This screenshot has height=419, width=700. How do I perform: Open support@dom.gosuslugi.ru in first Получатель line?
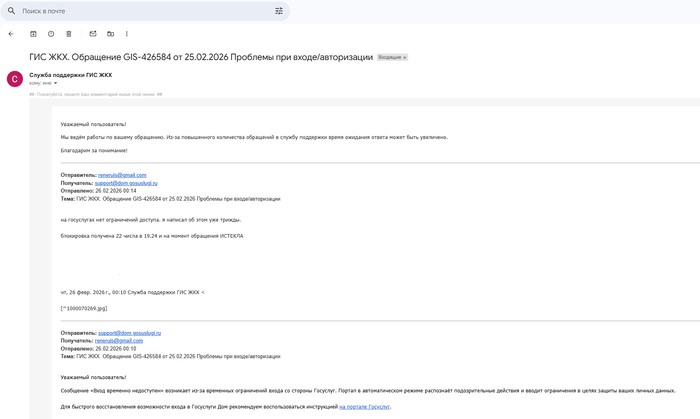pos(126,183)
